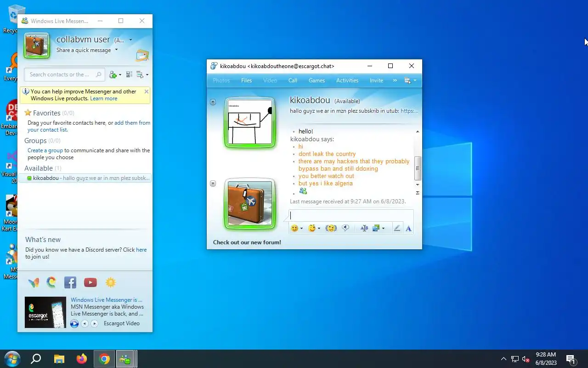
Task: Open Activities in chat toolbar
Action: [347, 80]
